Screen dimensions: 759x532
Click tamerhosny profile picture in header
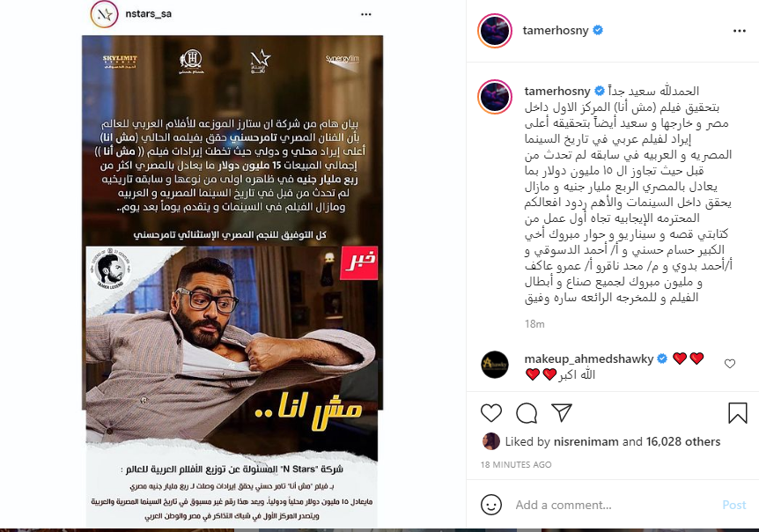coord(495,31)
